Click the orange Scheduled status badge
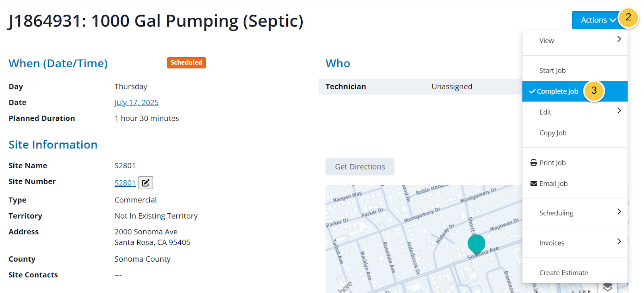The height and width of the screenshot is (293, 644). 186,63
